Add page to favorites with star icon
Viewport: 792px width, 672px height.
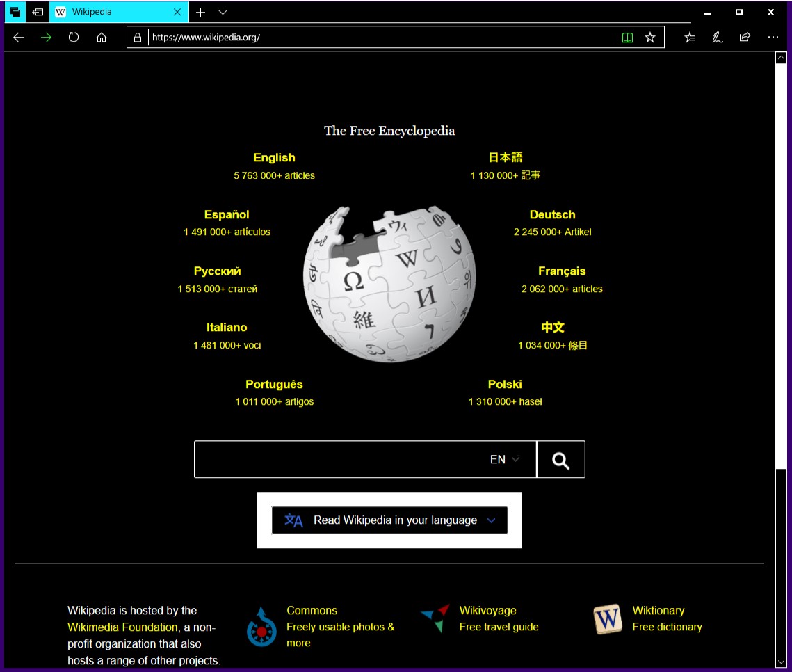[650, 38]
